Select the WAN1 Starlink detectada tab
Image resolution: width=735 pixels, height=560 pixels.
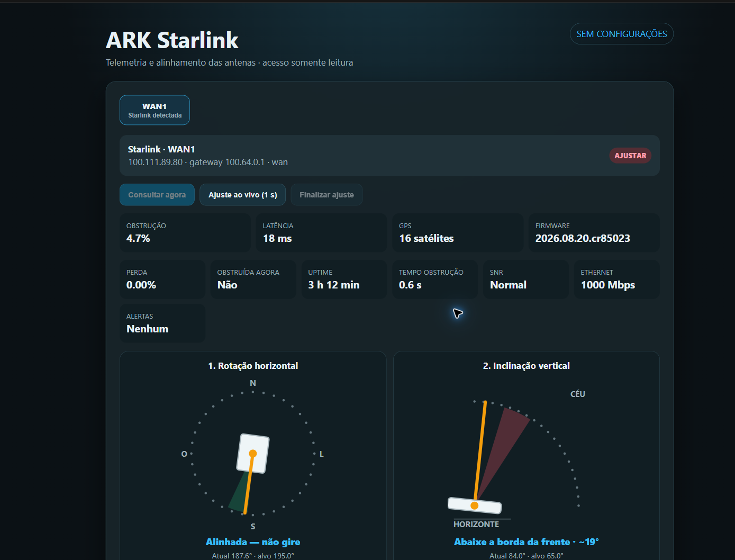[155, 110]
